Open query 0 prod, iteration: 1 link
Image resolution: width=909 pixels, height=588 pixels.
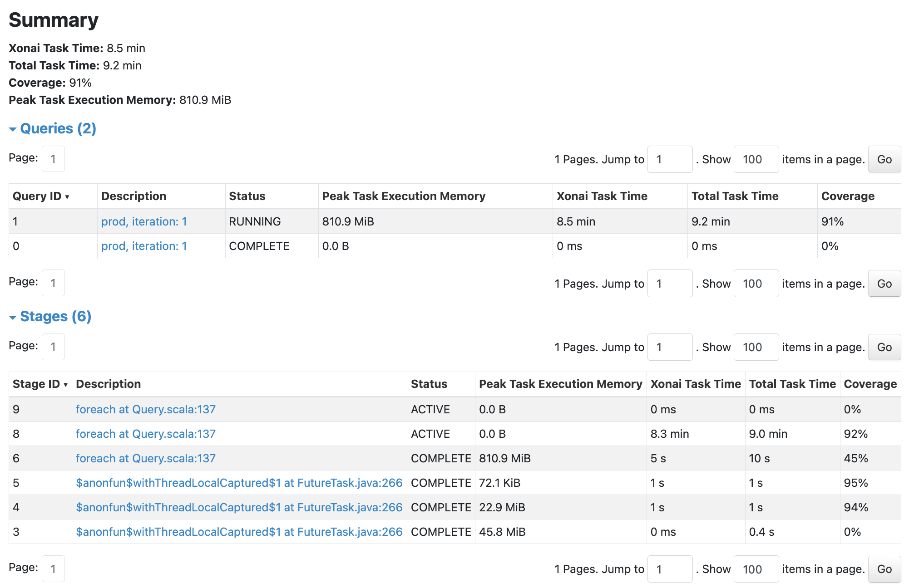pos(144,246)
